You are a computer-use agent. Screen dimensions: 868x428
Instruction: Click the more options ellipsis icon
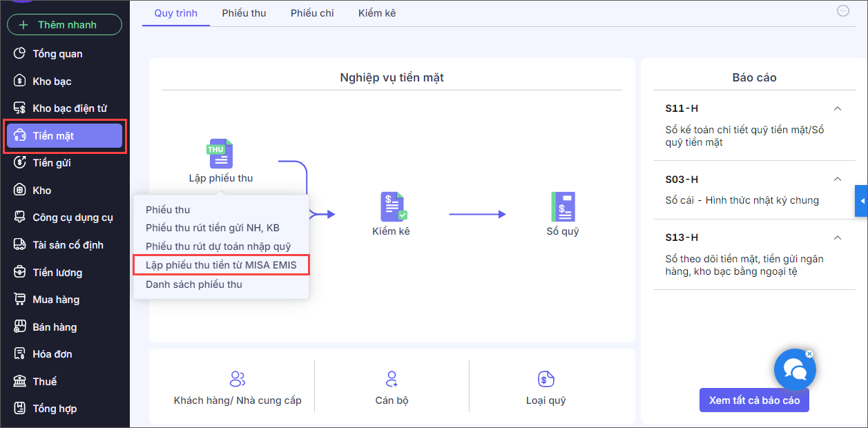[842, 10]
